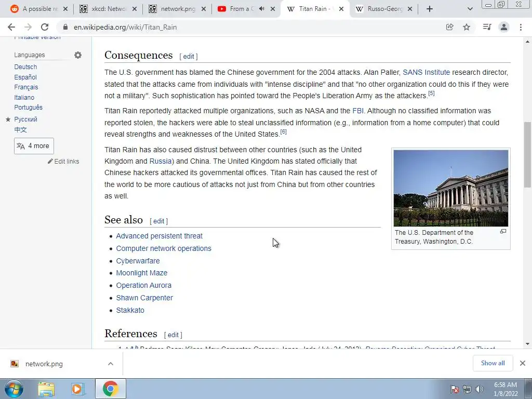Expand the 4 more languages button
532x399 pixels.
tap(34, 146)
